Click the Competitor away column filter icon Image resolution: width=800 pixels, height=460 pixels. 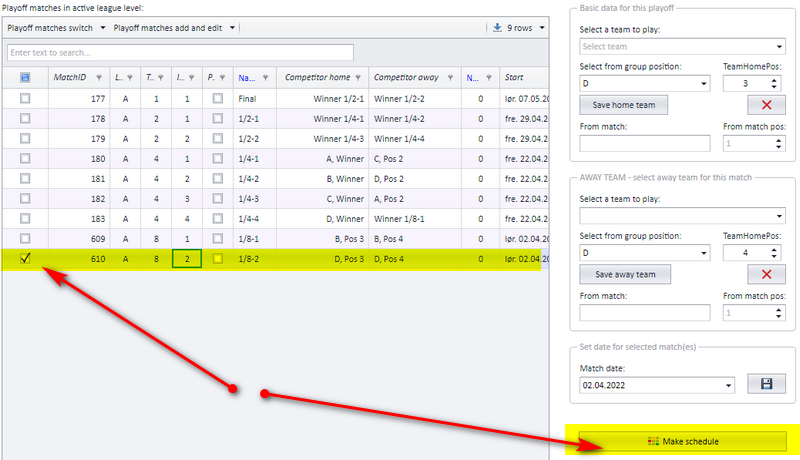tap(451, 78)
